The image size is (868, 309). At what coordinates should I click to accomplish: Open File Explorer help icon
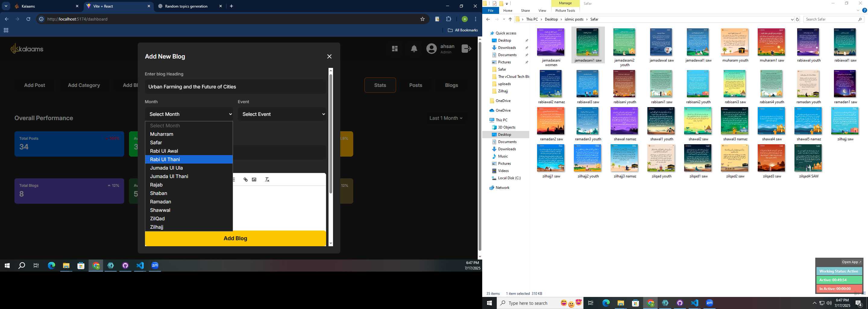[864, 11]
